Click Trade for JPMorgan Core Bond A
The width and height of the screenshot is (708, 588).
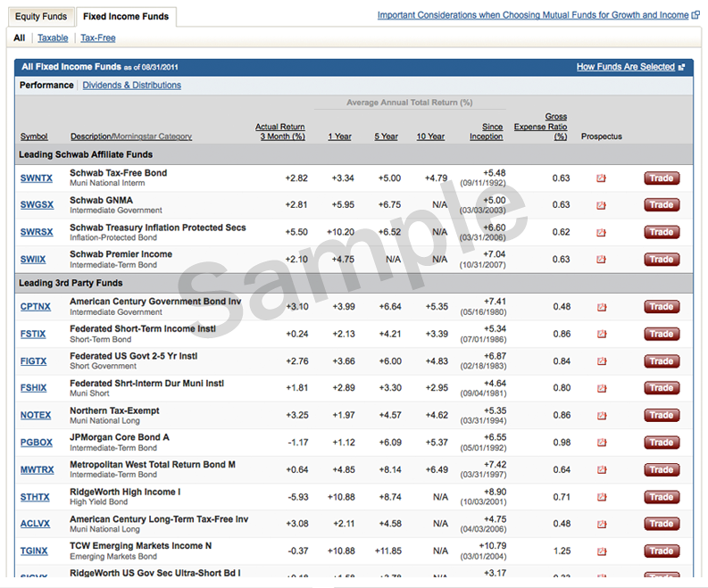click(662, 443)
